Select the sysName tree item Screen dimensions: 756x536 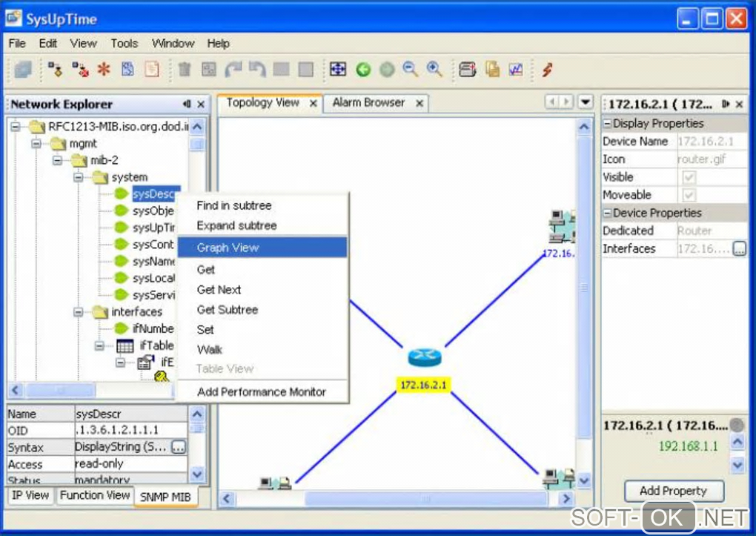pyautogui.click(x=154, y=262)
